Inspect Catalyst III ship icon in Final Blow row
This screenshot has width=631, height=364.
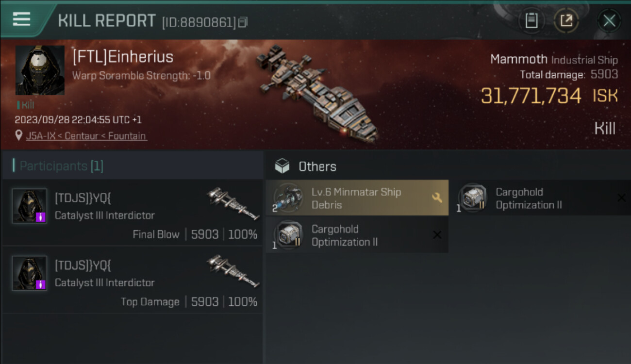(x=233, y=204)
